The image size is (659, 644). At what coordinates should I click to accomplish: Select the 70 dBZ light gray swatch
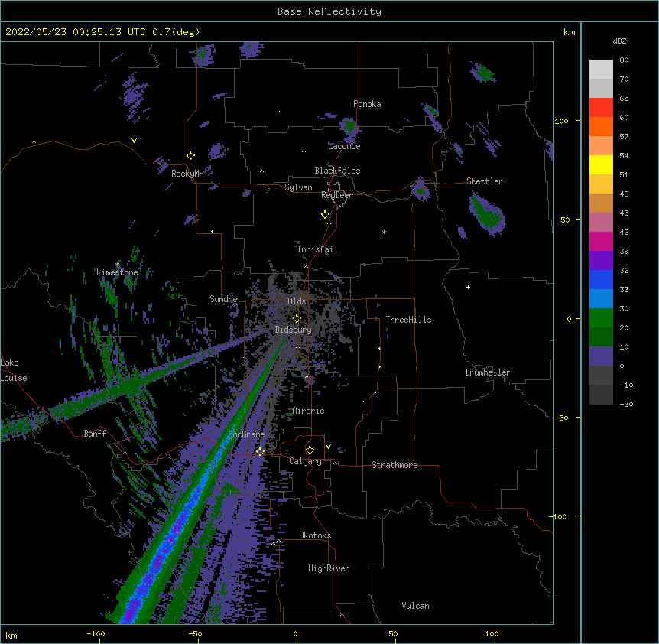(601, 88)
